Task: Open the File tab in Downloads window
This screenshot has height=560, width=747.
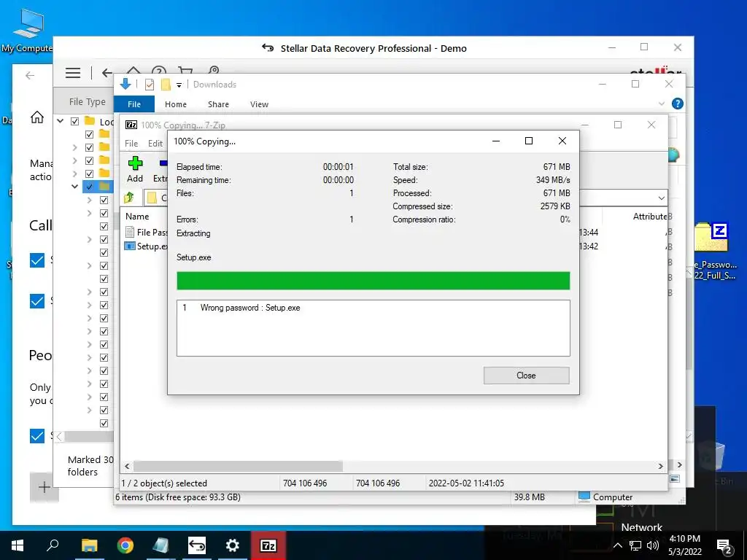Action: [x=134, y=104]
